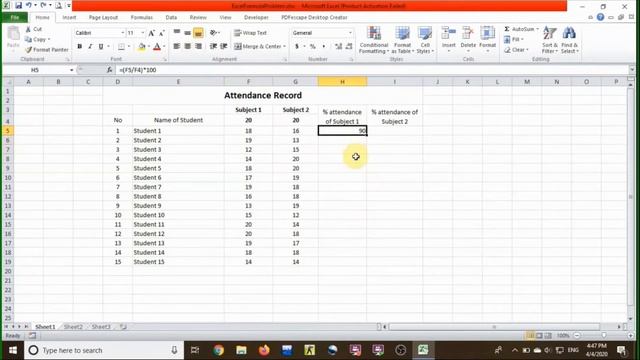Open the File tab
640x360 pixels.
pyautogui.click(x=15, y=18)
